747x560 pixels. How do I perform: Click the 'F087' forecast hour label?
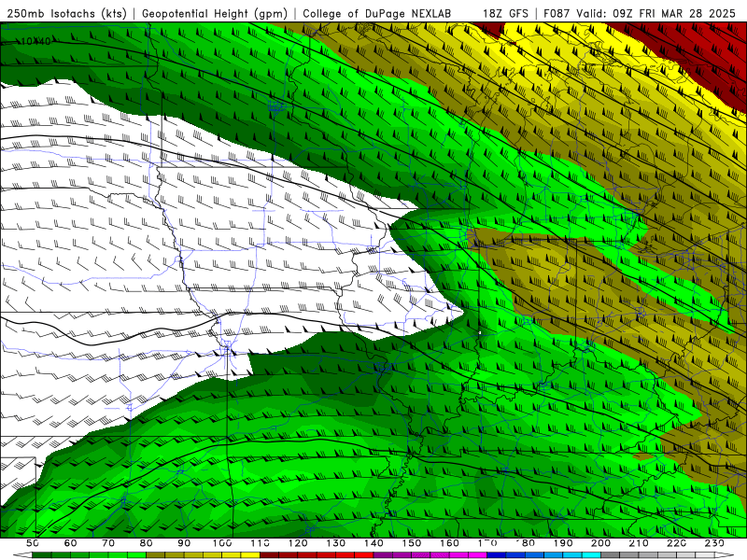pos(557,13)
